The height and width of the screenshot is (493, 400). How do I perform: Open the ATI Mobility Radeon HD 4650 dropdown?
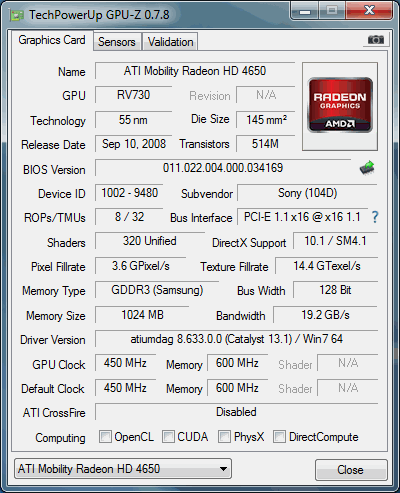pos(123,469)
